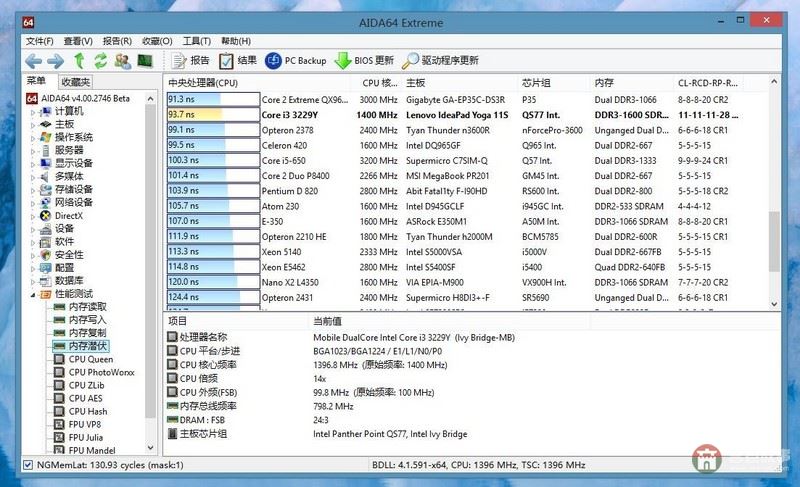Click the green graph monitor toolbar icon
The image size is (800, 487).
[x=145, y=61]
